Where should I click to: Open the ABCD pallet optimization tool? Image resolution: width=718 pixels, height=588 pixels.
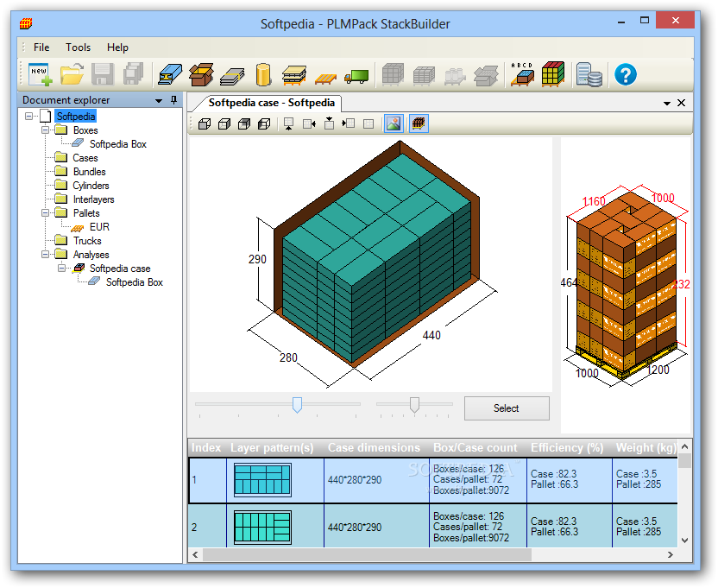(522, 74)
